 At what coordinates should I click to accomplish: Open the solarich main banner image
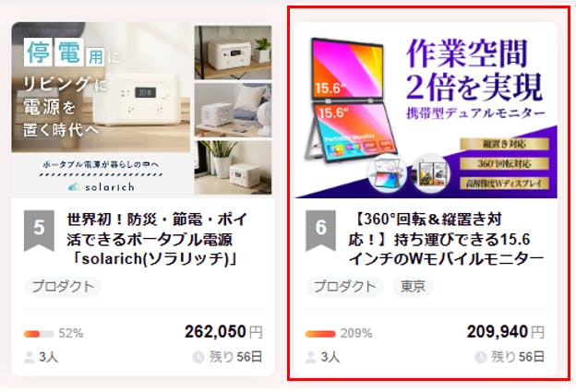(102, 110)
